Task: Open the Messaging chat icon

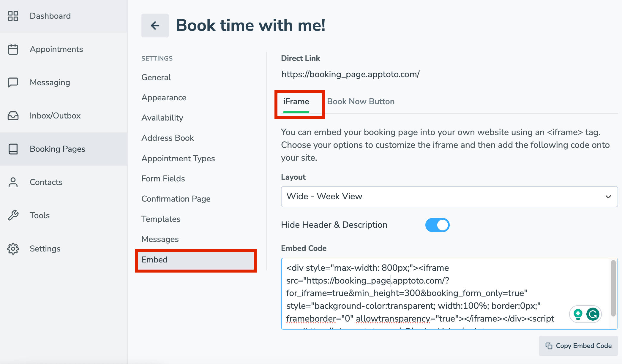Action: pos(13,82)
